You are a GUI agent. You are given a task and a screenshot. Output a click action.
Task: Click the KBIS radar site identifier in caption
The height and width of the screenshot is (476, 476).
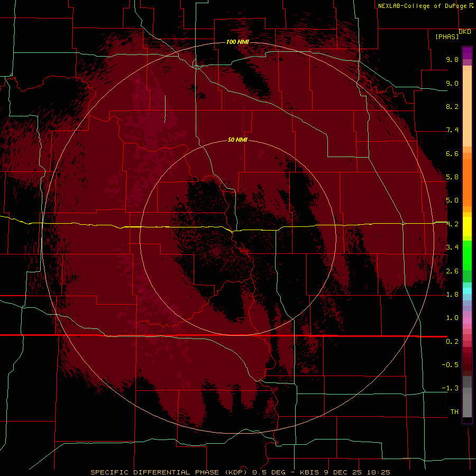[309, 472]
